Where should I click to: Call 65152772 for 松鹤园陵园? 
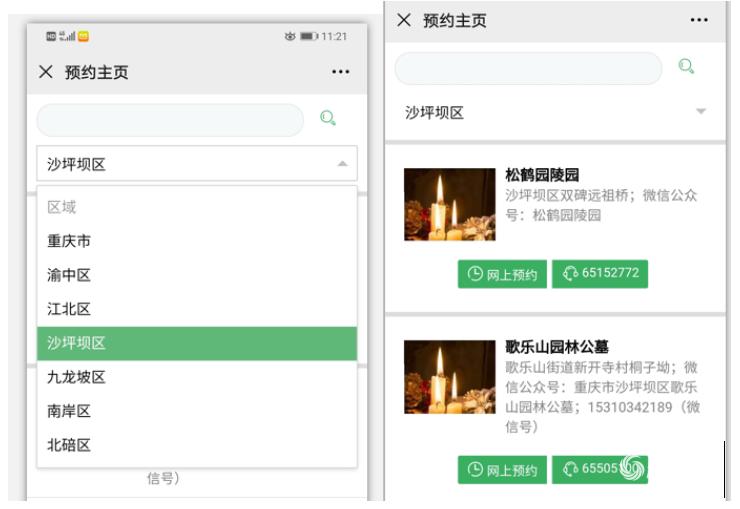point(600,274)
